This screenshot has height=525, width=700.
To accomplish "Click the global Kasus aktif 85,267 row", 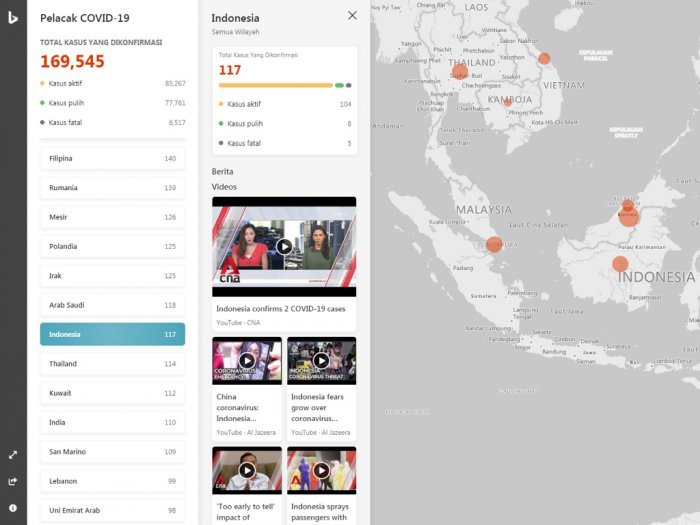I will [112, 83].
